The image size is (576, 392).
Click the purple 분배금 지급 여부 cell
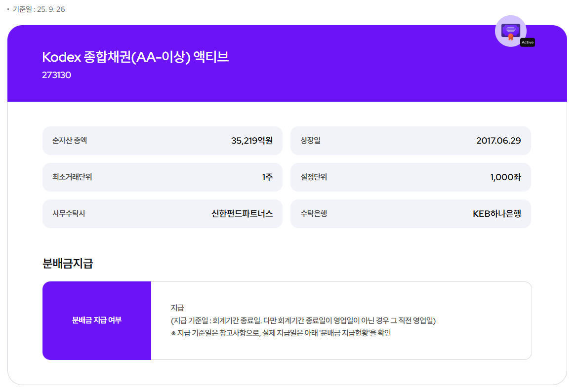(97, 320)
